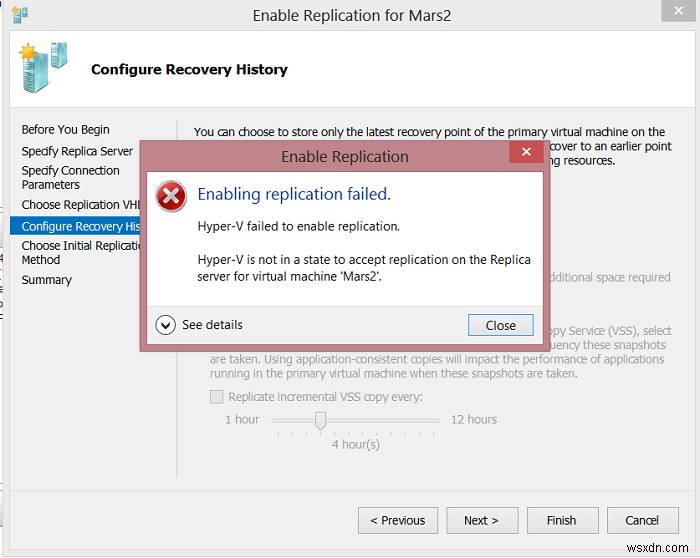Click the Next button
Viewport: 700px width, 558px height.
tap(481, 520)
